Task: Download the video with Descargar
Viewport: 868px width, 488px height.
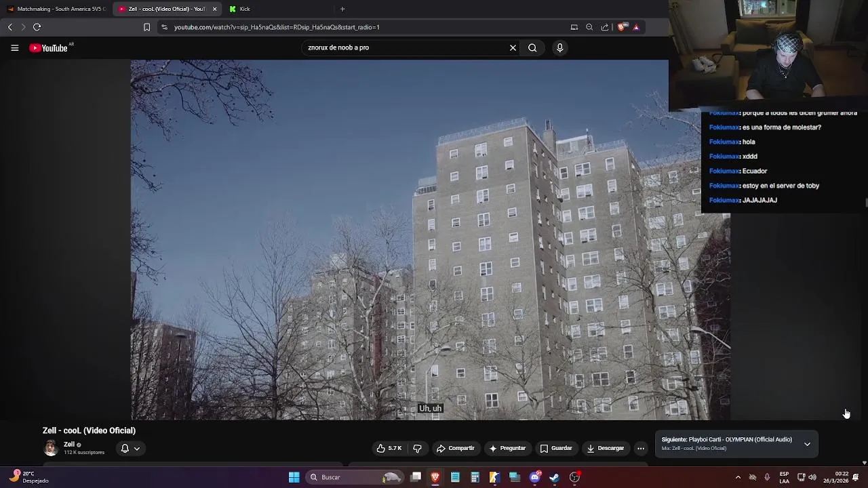Action: [x=605, y=448]
